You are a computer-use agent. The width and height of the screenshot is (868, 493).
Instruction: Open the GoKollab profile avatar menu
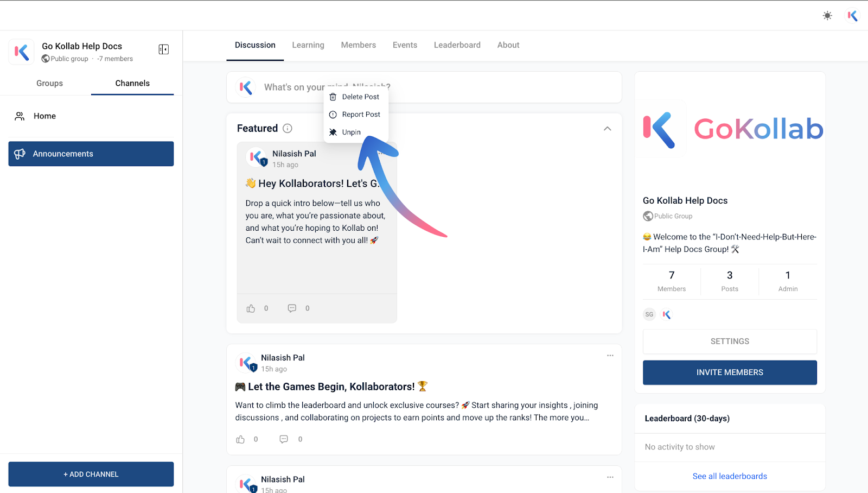pyautogui.click(x=852, y=16)
